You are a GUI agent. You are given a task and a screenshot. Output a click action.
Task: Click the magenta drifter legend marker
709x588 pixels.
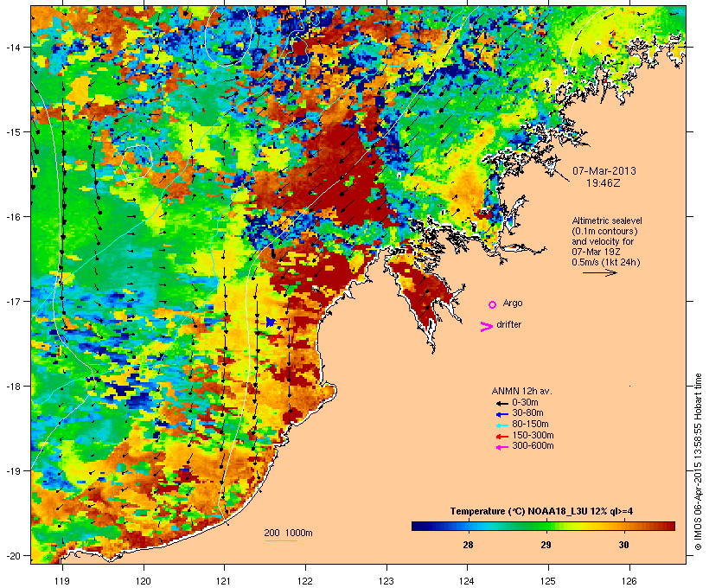pos(486,327)
